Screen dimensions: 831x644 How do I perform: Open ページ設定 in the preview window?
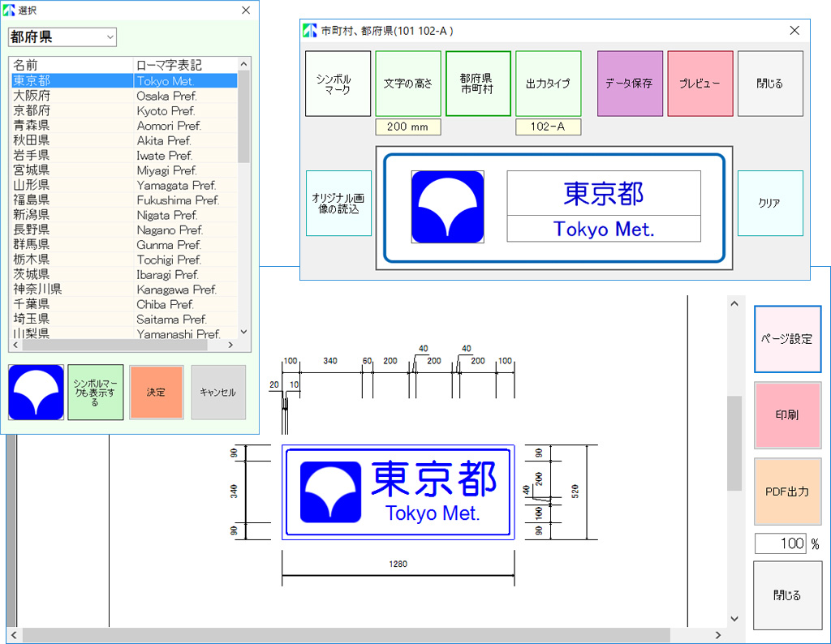click(x=787, y=339)
